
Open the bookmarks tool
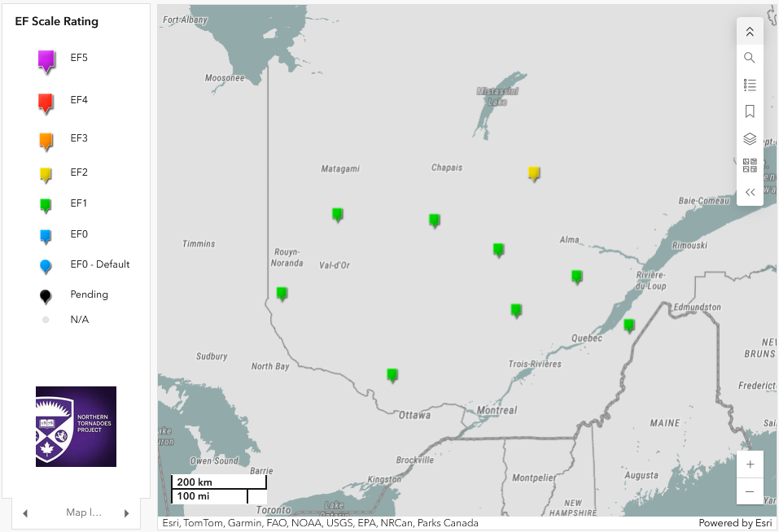tap(750, 111)
